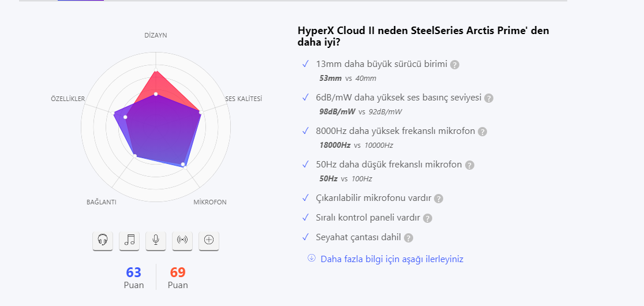Click help icon next to Seyahat çantası dahil
644x306 pixels.
point(409,238)
